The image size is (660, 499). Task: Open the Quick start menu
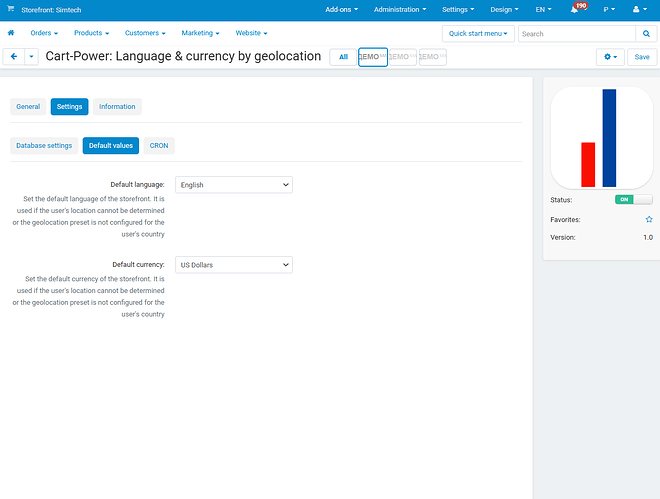pyautogui.click(x=478, y=34)
